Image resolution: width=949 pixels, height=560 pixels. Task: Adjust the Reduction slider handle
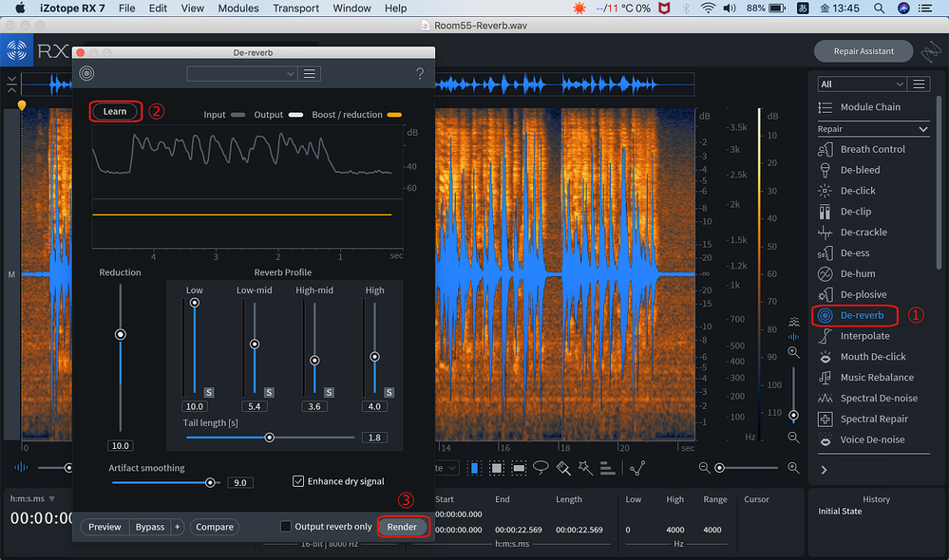[121, 334]
